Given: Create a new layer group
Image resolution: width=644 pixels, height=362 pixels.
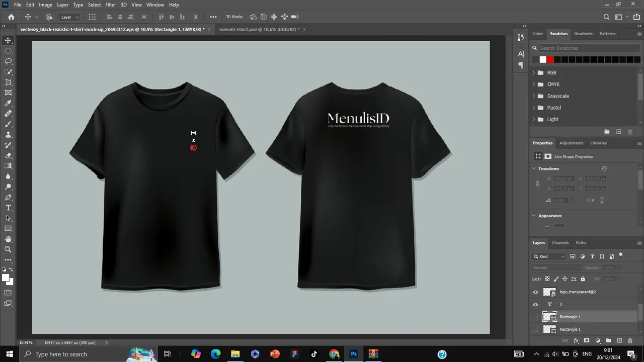Looking at the screenshot, I should (x=608, y=341).
